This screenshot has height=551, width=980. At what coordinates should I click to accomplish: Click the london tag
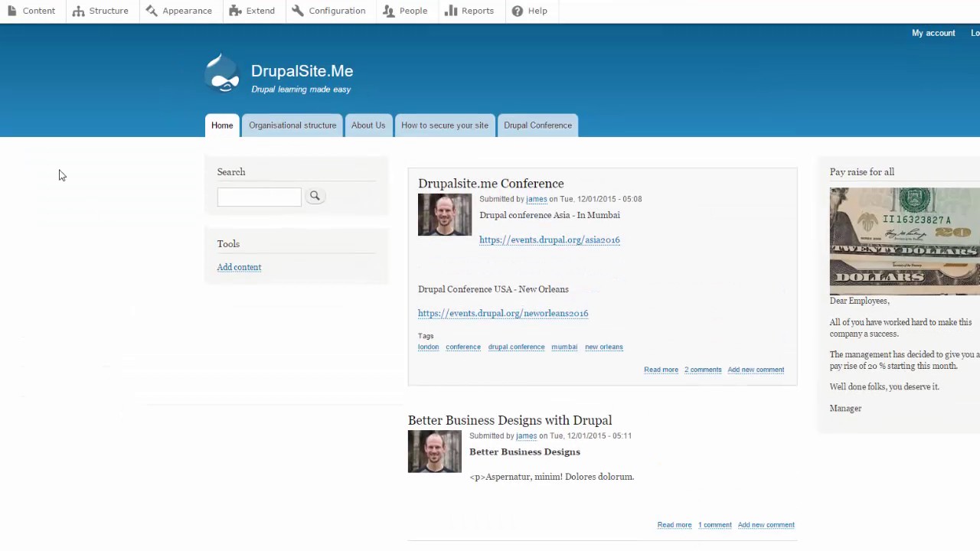coord(429,347)
